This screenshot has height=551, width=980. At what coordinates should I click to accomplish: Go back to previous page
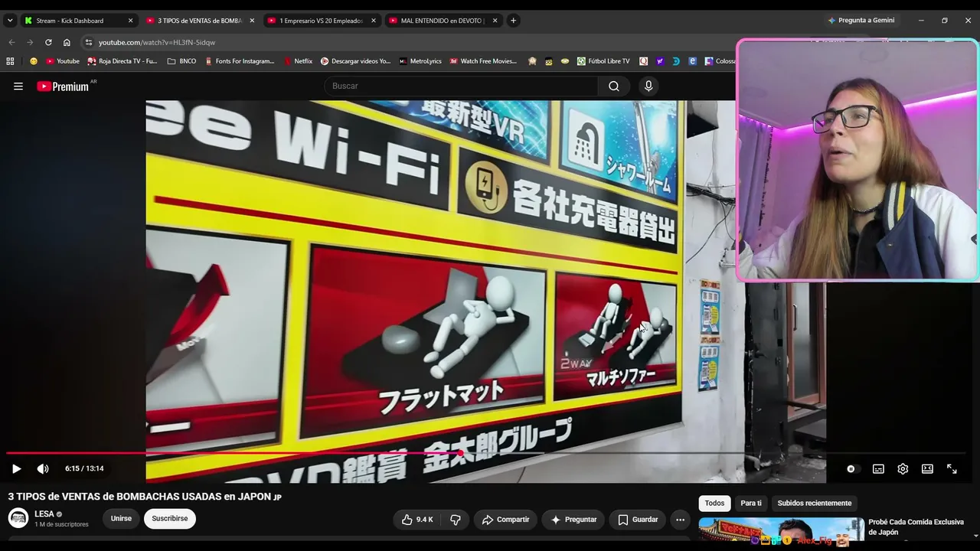click(x=11, y=43)
